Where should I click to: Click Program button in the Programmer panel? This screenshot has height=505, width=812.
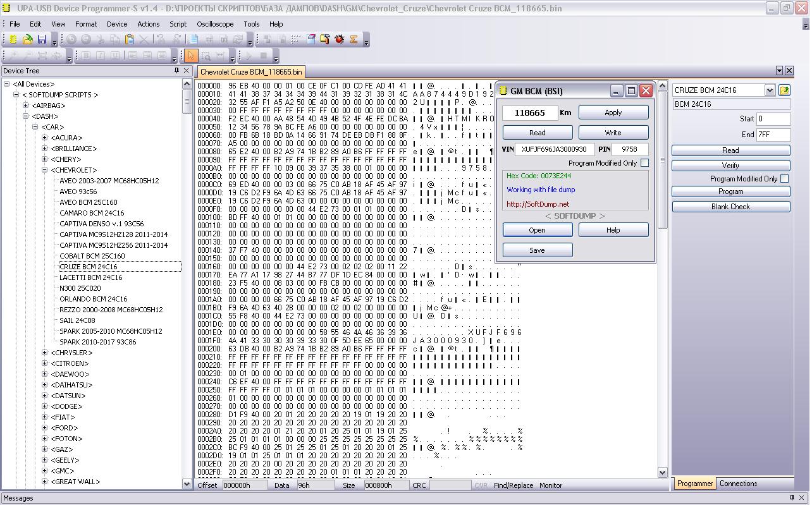(x=731, y=192)
